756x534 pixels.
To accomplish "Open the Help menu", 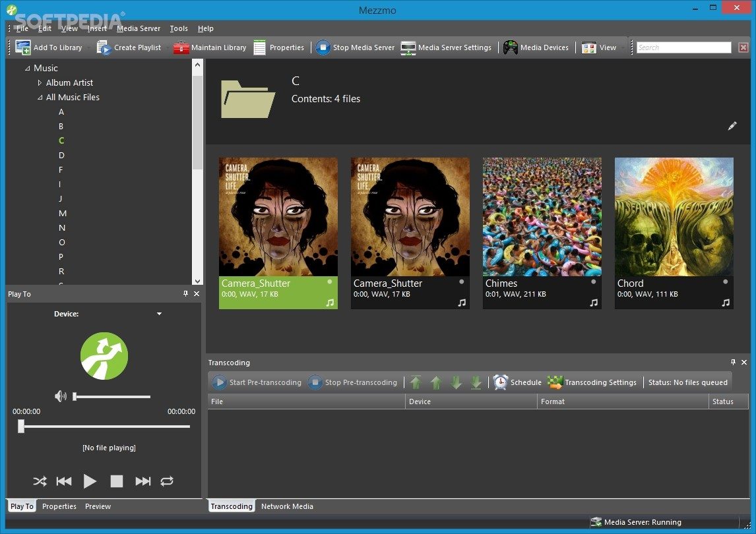I will point(205,28).
